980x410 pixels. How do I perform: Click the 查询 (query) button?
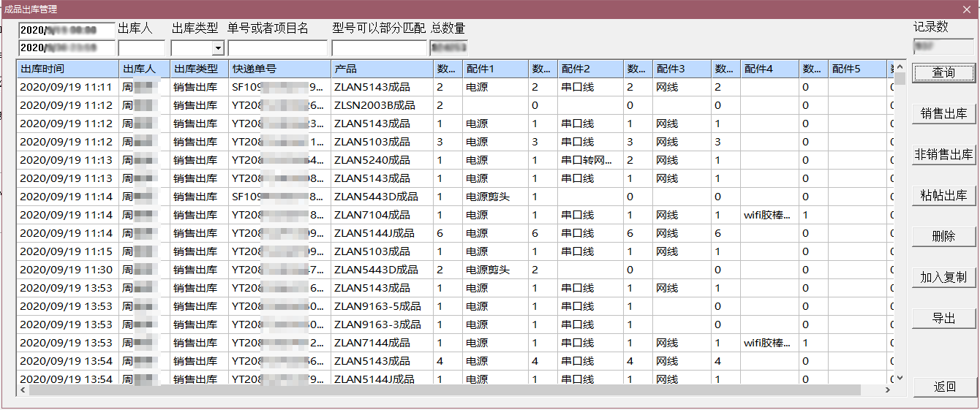tap(943, 73)
